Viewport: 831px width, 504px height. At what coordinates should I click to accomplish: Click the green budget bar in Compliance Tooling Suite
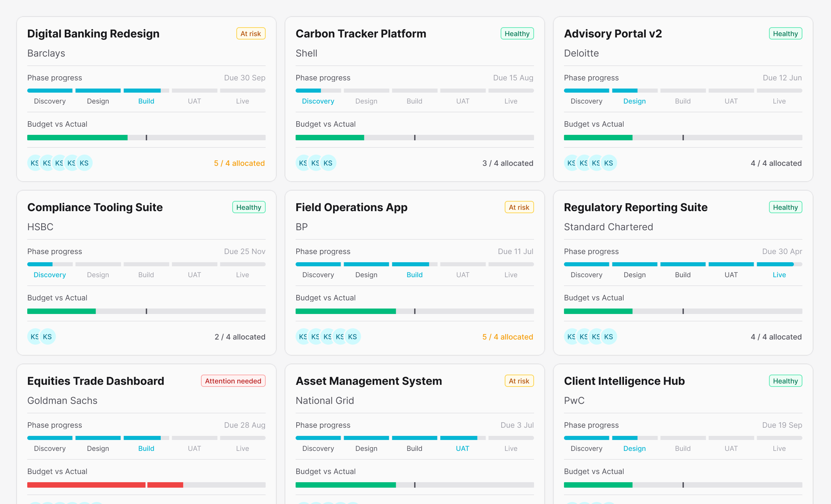pos(61,311)
